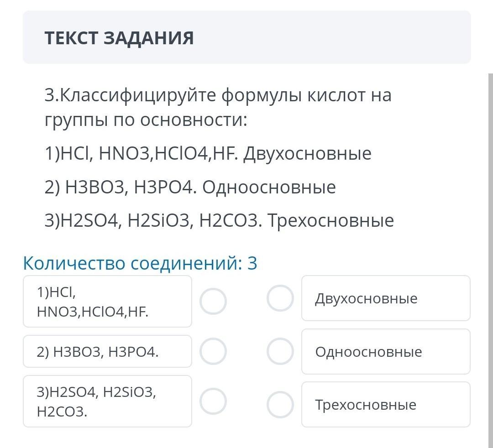This screenshot has height=448, width=493.
Task: Click the группы по основности: line in task text
Action: [146, 120]
